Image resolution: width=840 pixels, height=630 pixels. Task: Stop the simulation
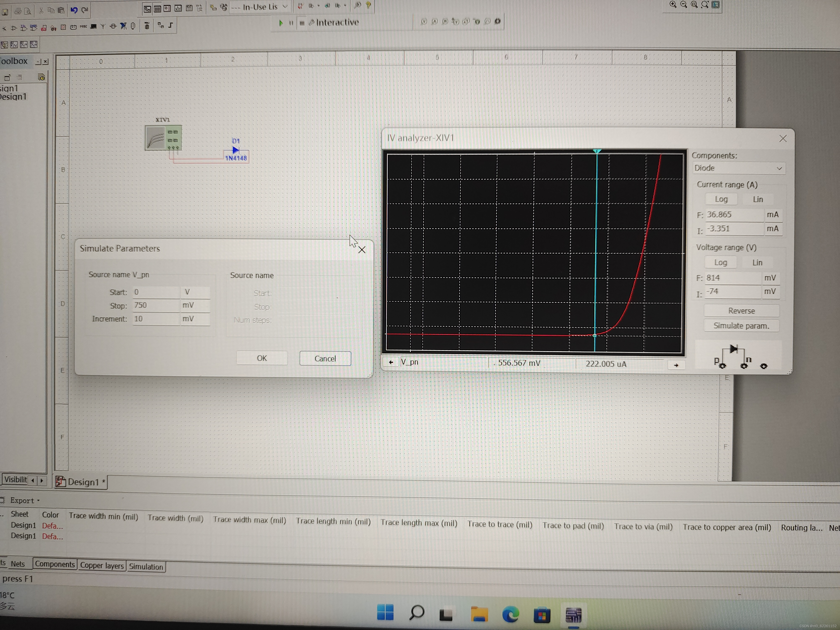pos(302,23)
